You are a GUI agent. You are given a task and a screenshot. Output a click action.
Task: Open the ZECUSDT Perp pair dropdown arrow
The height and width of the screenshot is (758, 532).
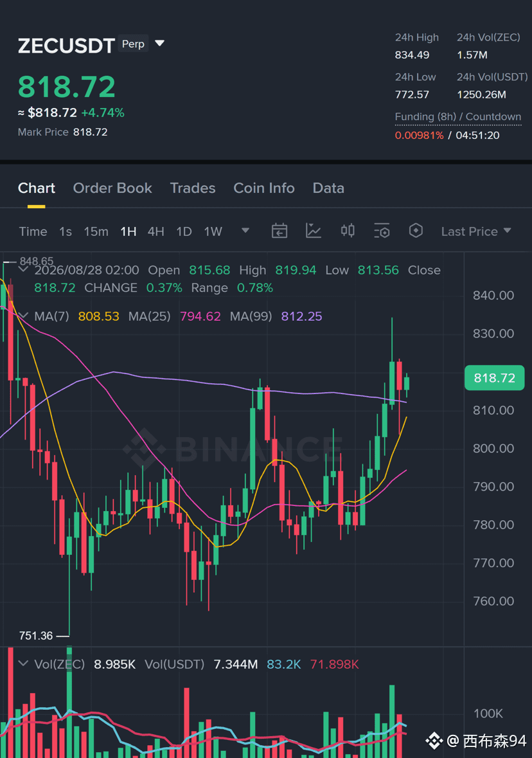[x=159, y=44]
